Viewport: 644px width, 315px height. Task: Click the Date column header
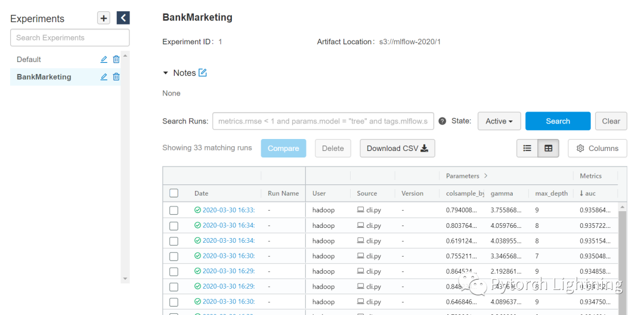[202, 193]
